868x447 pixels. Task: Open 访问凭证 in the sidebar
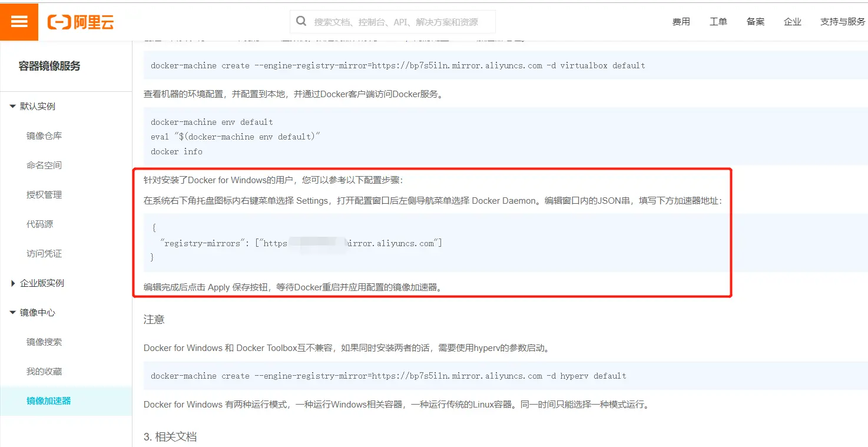(x=44, y=254)
